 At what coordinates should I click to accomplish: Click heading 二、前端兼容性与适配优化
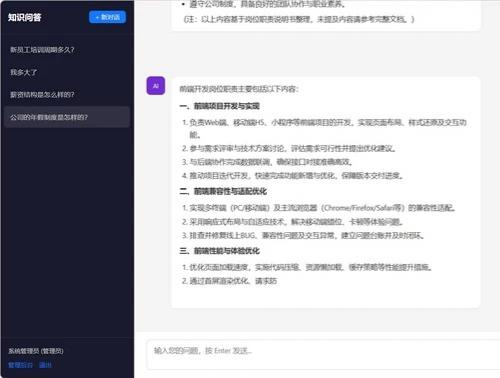click(223, 191)
